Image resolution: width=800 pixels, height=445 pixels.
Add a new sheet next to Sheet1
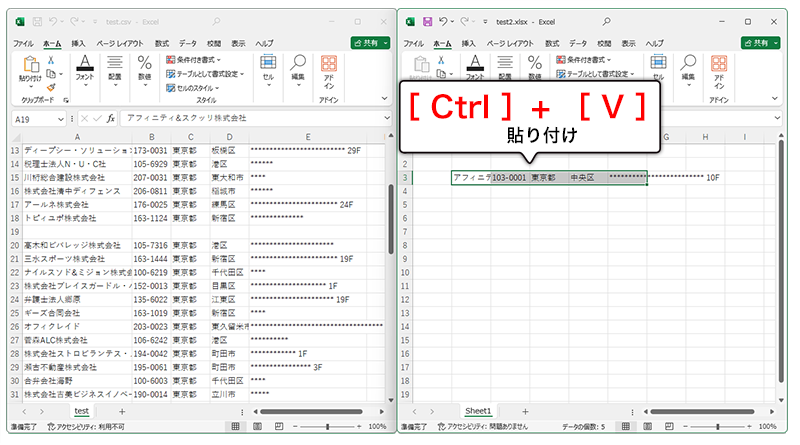click(526, 411)
